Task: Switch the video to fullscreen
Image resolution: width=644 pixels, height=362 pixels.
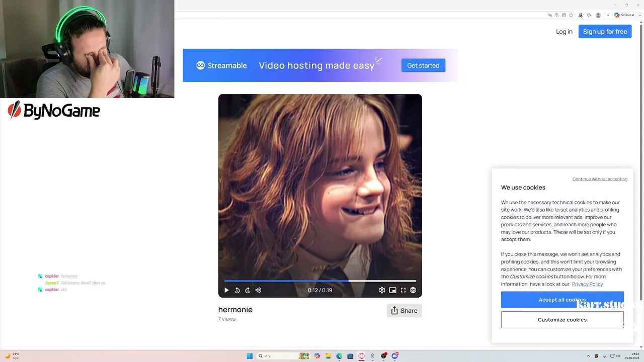Action: [x=403, y=290]
